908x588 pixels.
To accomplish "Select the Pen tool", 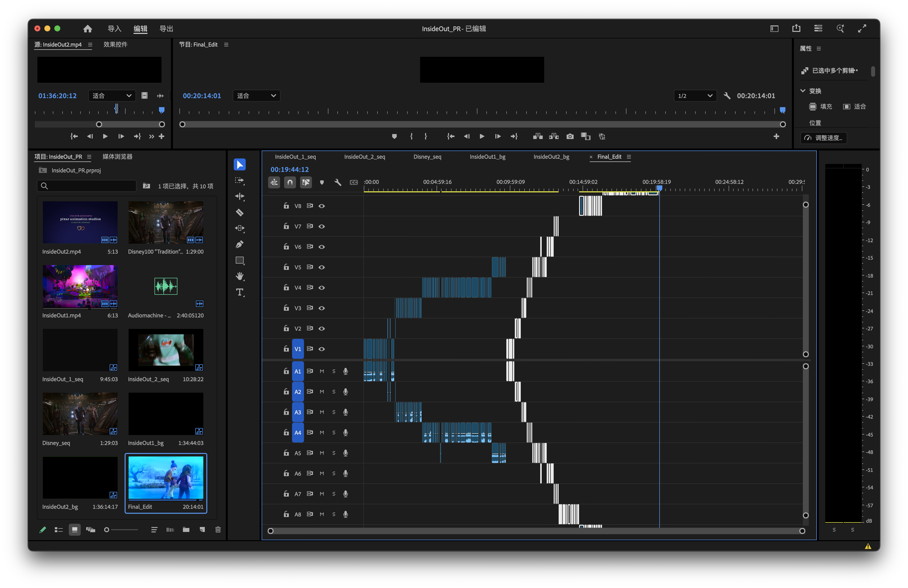I will pos(240,244).
